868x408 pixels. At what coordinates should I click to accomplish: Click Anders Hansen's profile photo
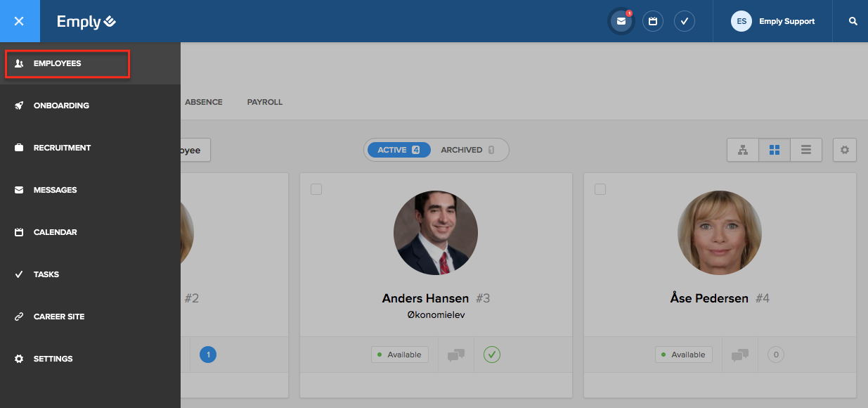436,232
